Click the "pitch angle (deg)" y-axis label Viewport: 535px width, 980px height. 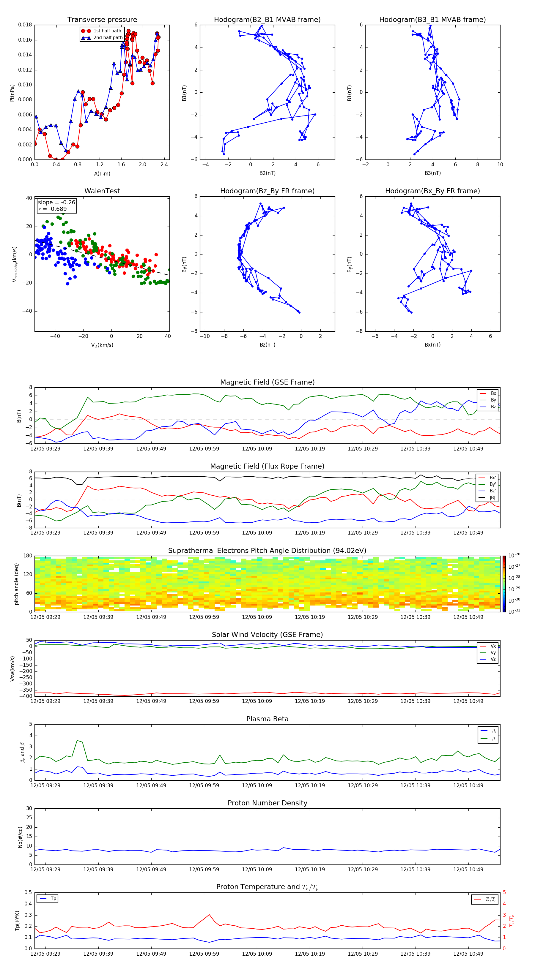click(x=16, y=584)
